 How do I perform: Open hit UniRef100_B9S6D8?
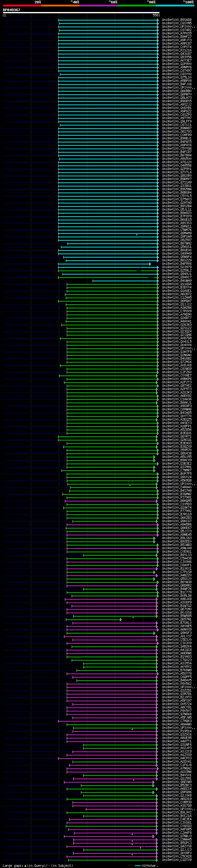click(177, 20)
